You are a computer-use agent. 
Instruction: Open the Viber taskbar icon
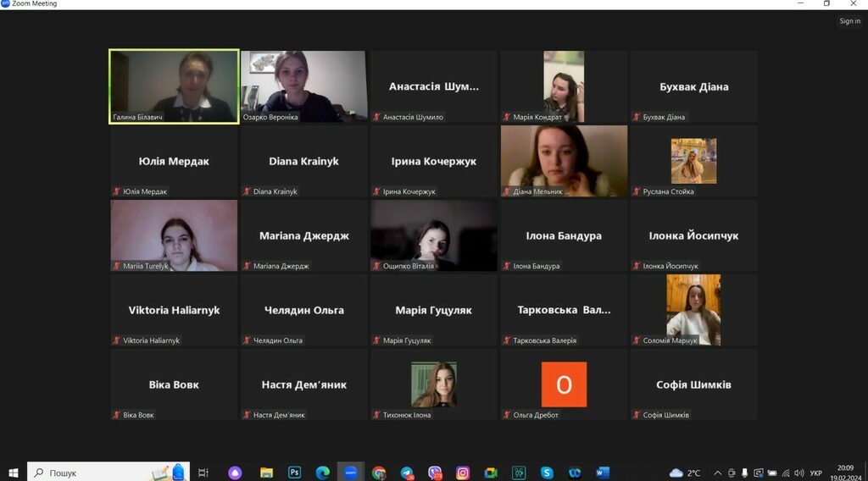435,473
